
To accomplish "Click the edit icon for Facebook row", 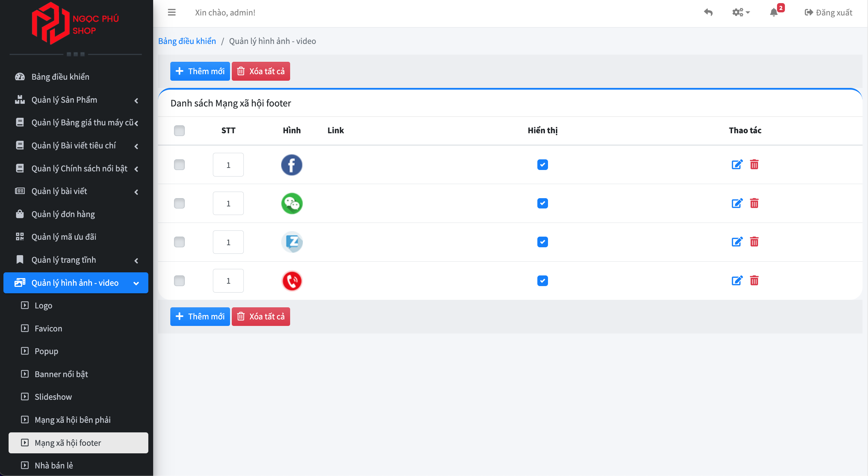I will pyautogui.click(x=737, y=165).
